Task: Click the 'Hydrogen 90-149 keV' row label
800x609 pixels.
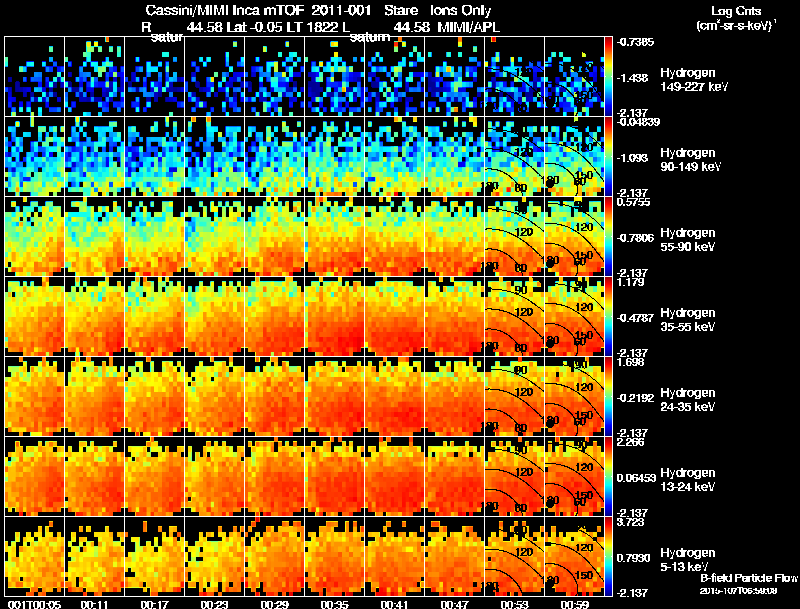Action: coord(690,160)
